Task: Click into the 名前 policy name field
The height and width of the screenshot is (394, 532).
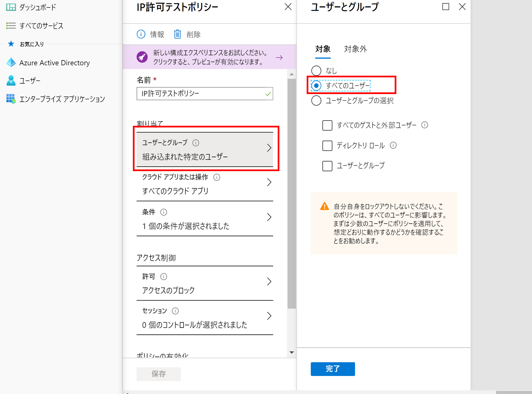Action: [x=205, y=93]
